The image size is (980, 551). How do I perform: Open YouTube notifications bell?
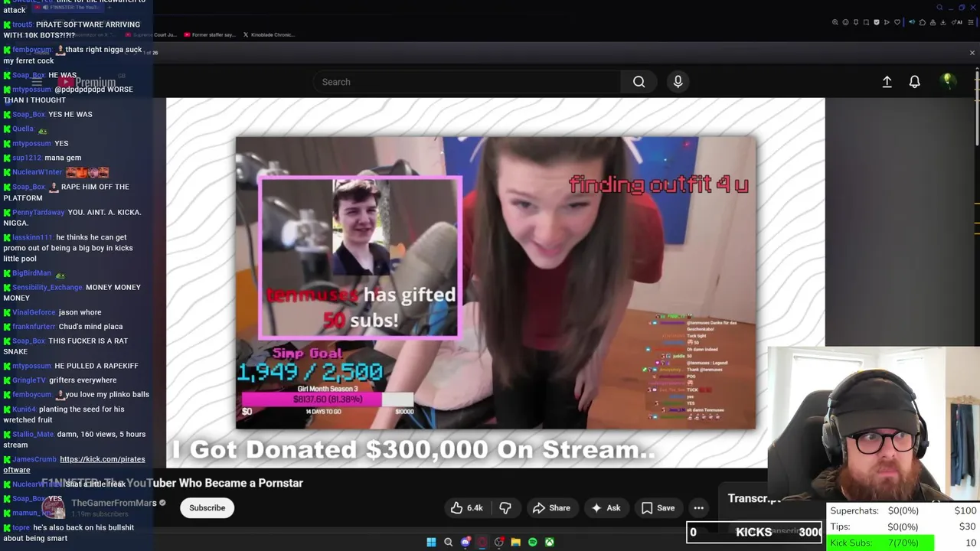tap(914, 82)
